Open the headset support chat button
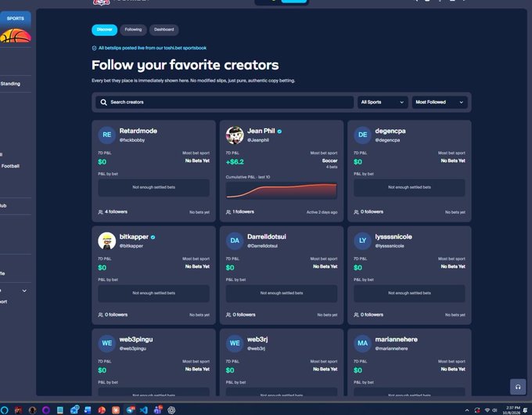The width and height of the screenshot is (532, 415). tap(518, 387)
